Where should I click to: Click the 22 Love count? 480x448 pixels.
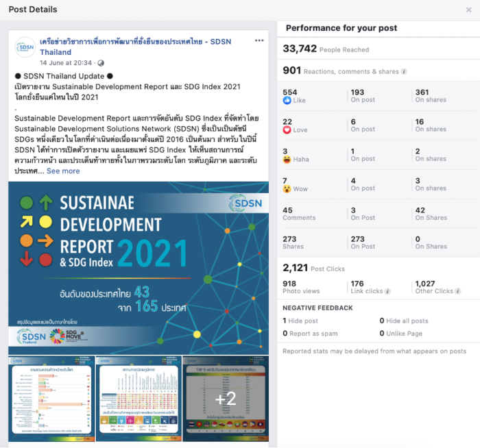coord(287,122)
